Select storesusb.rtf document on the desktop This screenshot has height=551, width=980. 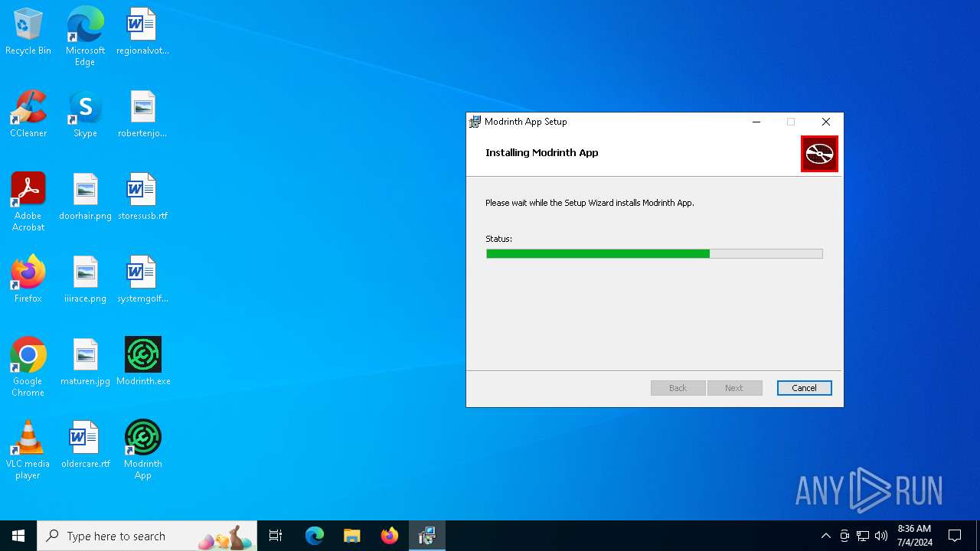pyautogui.click(x=142, y=197)
